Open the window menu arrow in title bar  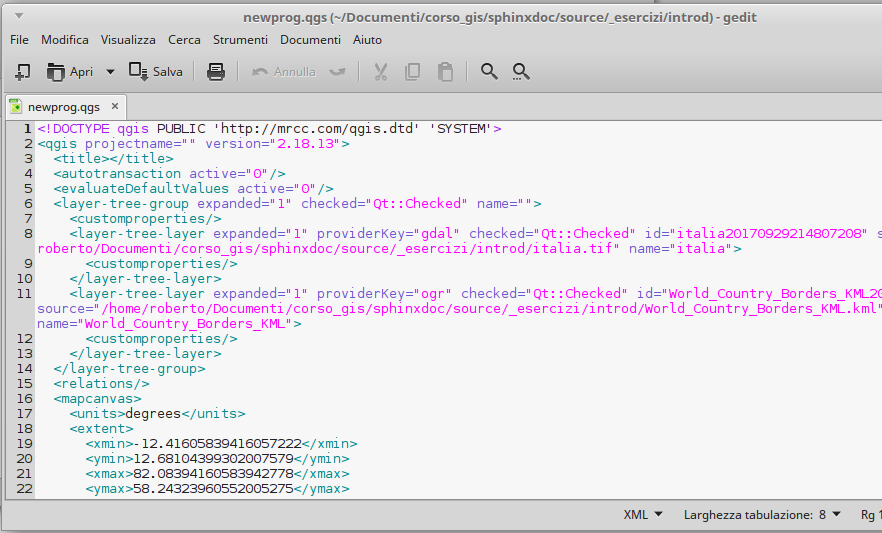pyautogui.click(x=19, y=16)
